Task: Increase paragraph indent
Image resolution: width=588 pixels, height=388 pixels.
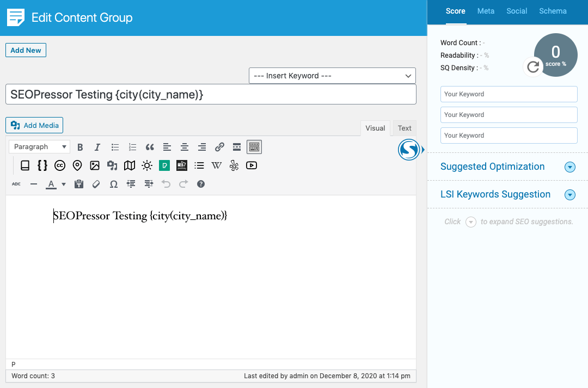Action: click(x=149, y=184)
